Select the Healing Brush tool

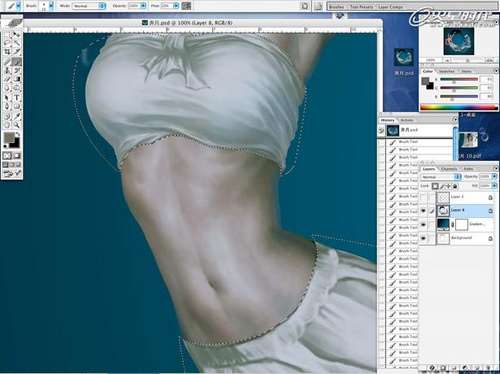click(7, 61)
